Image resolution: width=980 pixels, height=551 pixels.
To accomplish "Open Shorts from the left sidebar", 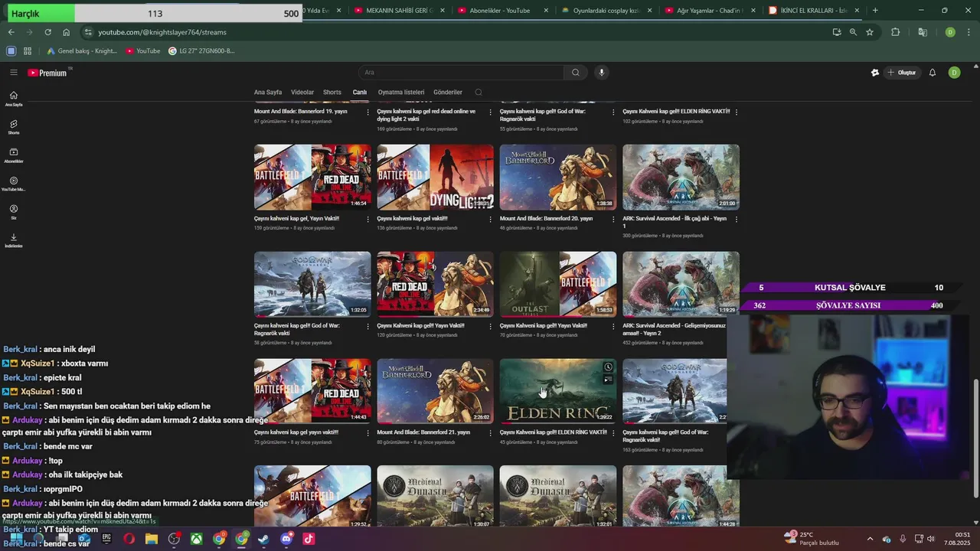I will coord(13,127).
